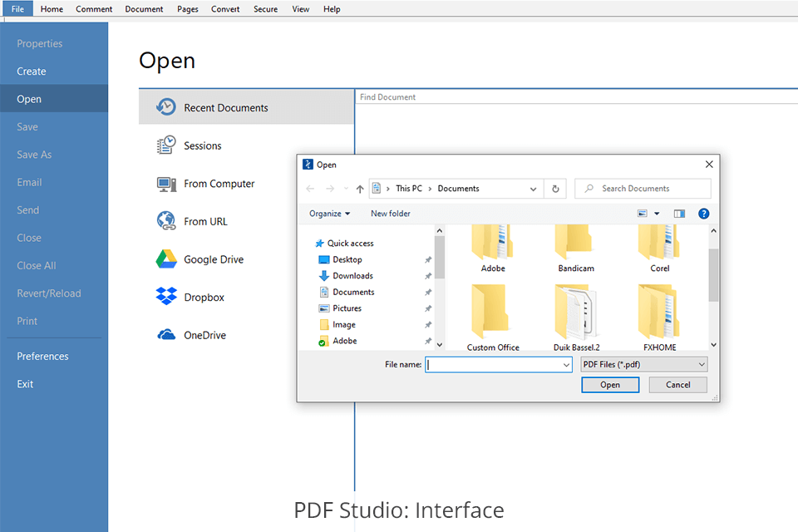Click Pictures in Quick access list

tap(347, 308)
